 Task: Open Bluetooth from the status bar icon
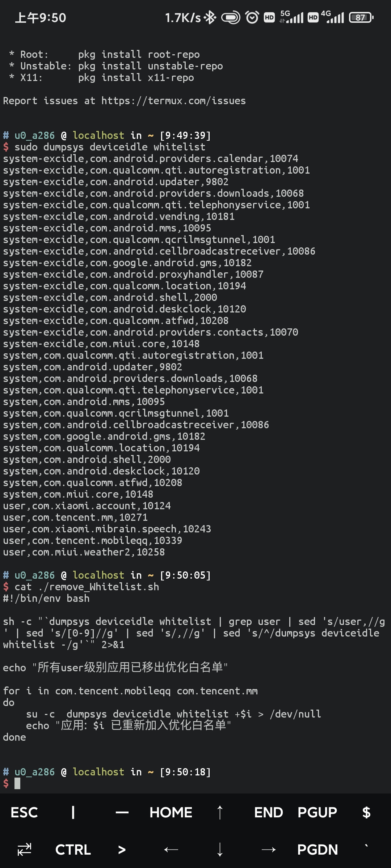pyautogui.click(x=210, y=17)
